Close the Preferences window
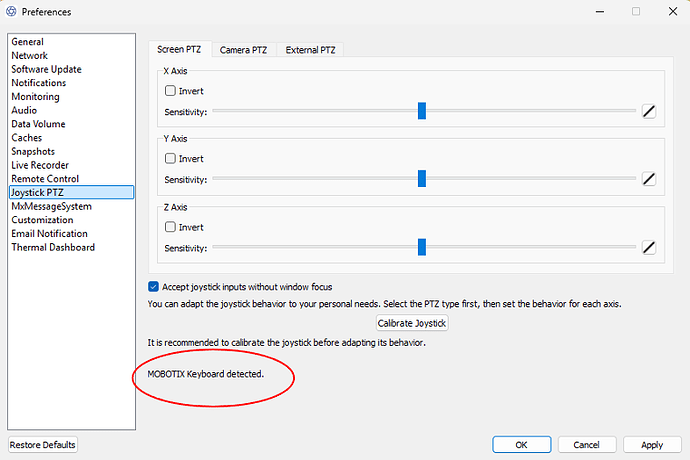The height and width of the screenshot is (460, 690). click(x=673, y=11)
